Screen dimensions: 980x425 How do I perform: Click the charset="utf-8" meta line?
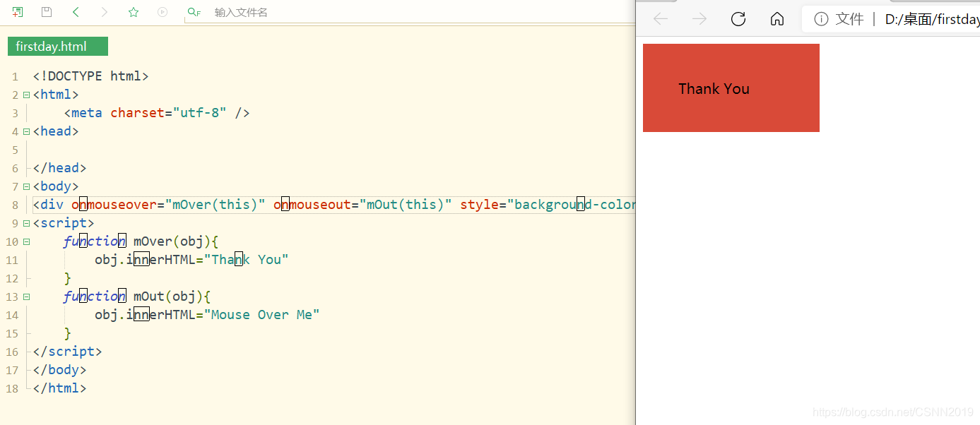click(x=157, y=113)
